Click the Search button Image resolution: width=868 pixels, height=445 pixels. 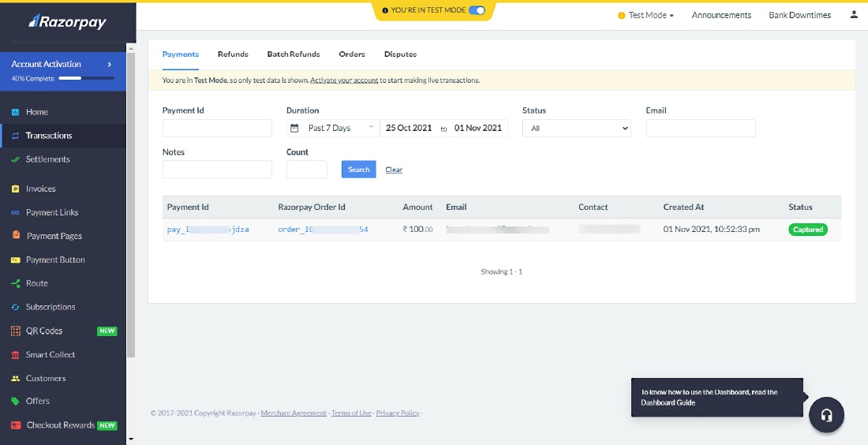(359, 170)
